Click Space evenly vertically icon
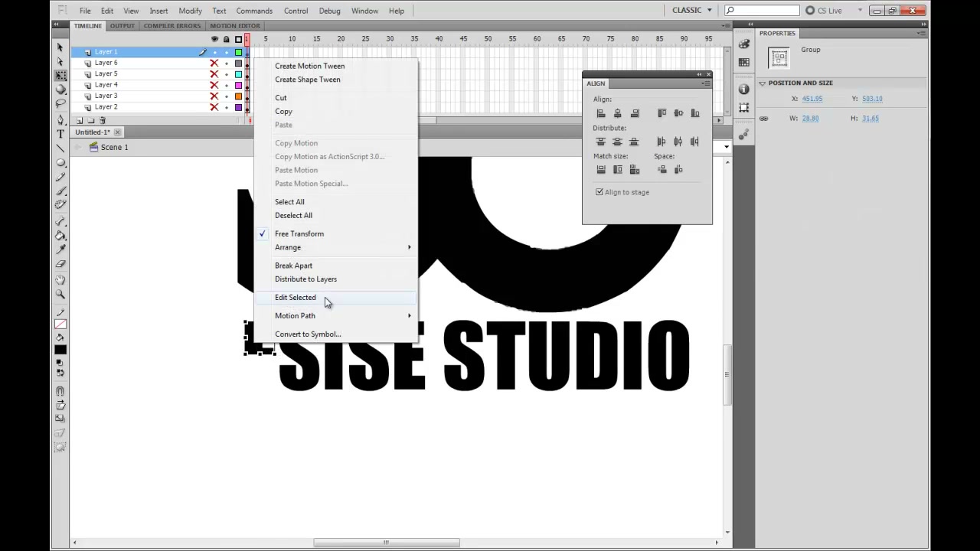Image resolution: width=980 pixels, height=551 pixels. coord(661,170)
